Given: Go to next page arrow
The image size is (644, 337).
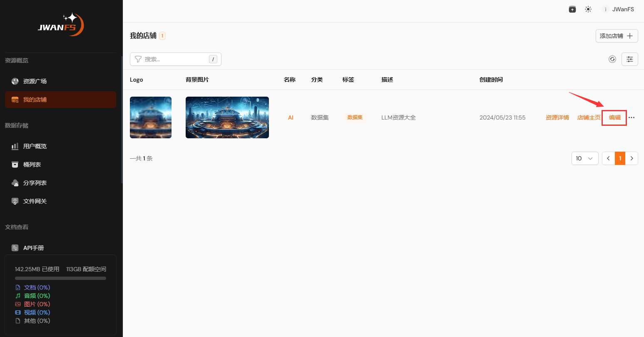Looking at the screenshot, I should [632, 158].
